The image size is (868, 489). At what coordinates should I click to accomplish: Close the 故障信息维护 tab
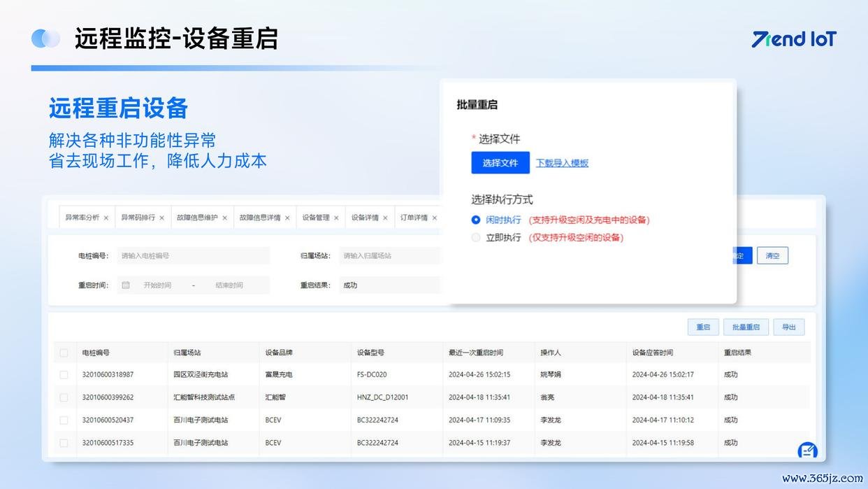[225, 218]
